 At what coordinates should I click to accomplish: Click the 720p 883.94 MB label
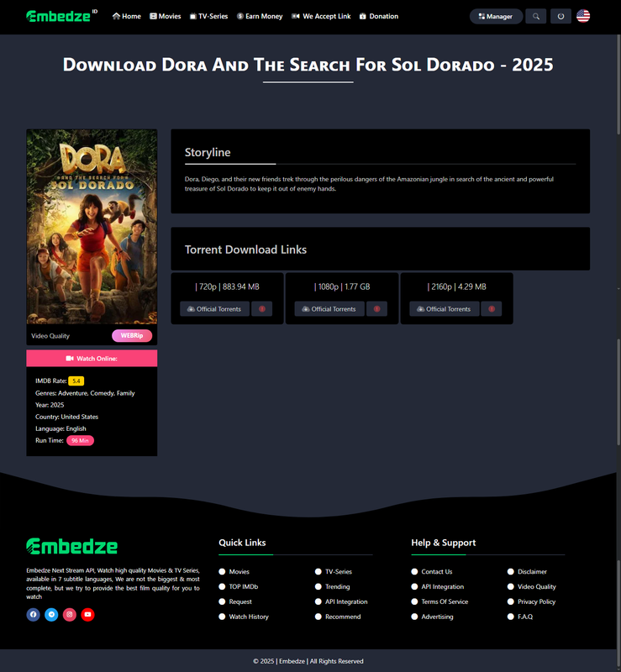pos(227,286)
